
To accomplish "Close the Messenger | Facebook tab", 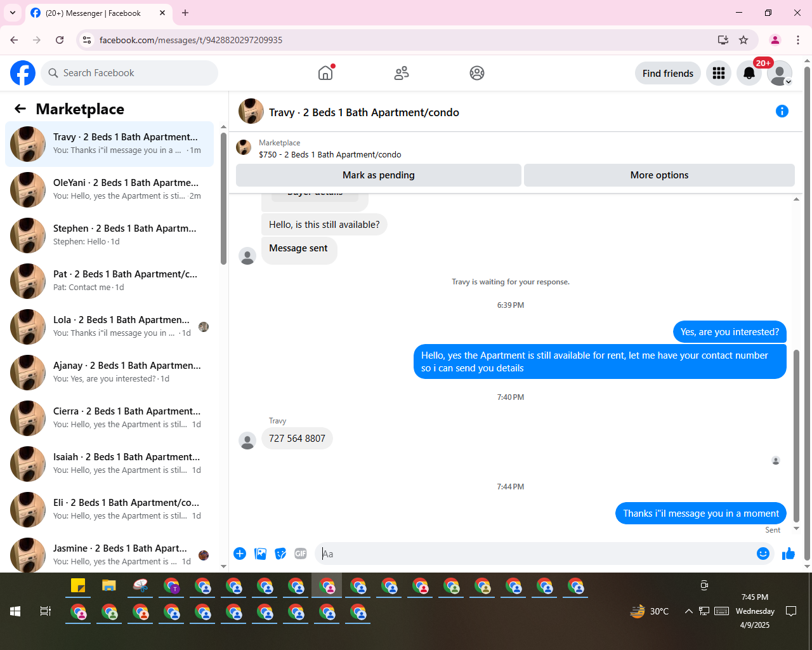I will click(162, 13).
